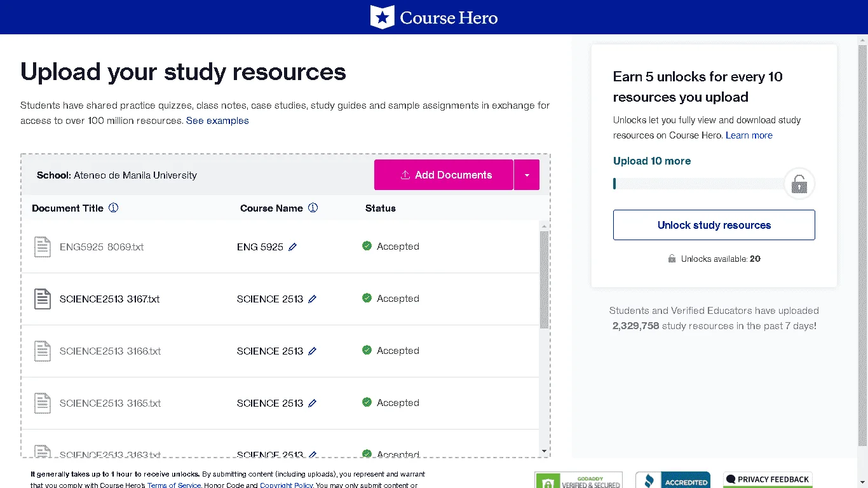Click the file icon of SCIENCE2513 3167.txt
The width and height of the screenshot is (868, 488).
tap(43, 299)
